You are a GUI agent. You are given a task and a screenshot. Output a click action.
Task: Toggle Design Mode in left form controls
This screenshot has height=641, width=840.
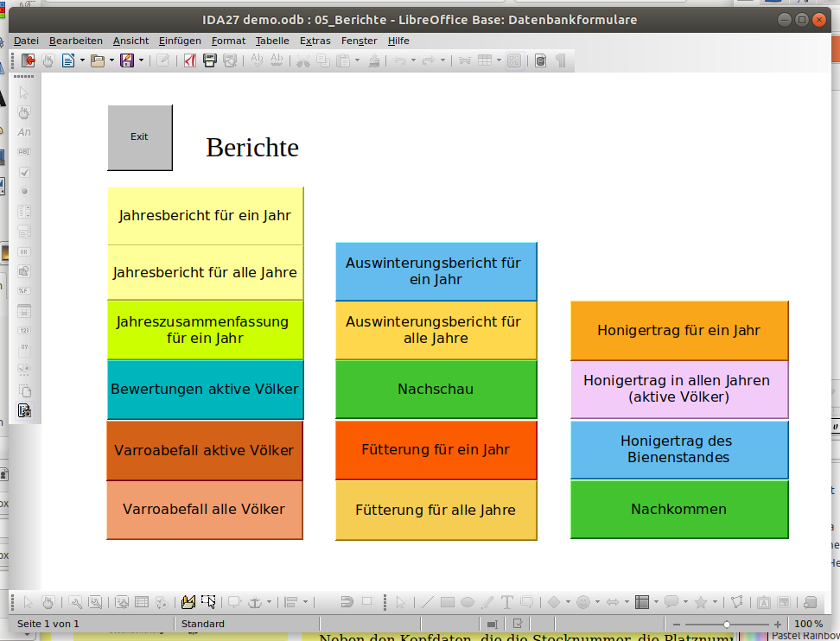[24, 112]
